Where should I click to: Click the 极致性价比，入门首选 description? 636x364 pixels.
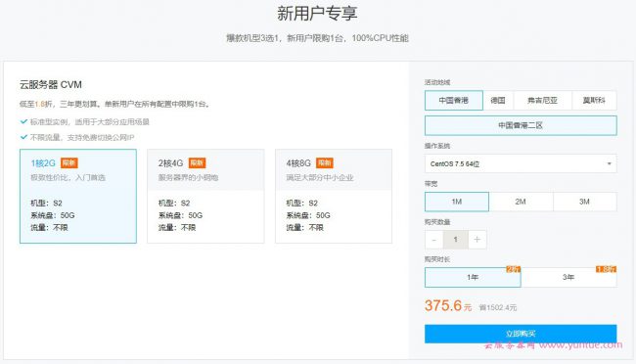coord(68,177)
